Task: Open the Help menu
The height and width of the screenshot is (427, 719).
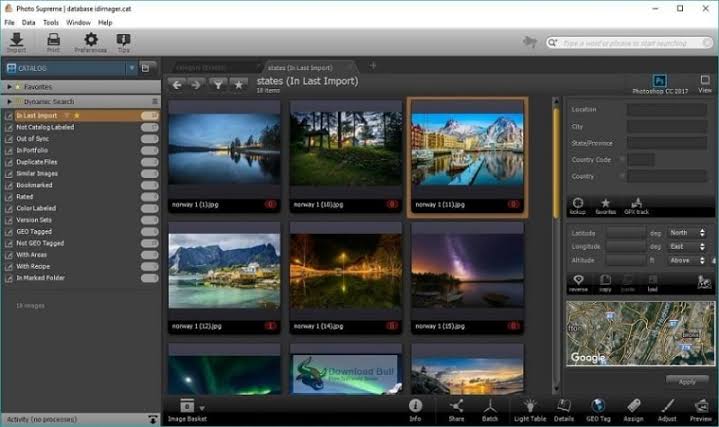Action: pyautogui.click(x=105, y=22)
